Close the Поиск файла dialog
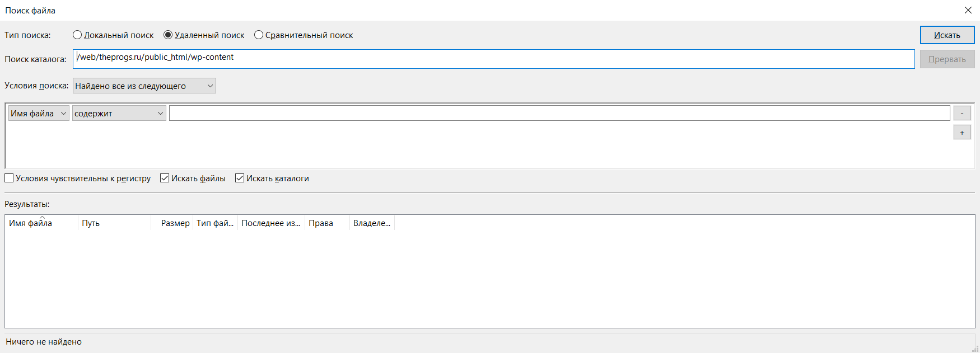 [968, 10]
